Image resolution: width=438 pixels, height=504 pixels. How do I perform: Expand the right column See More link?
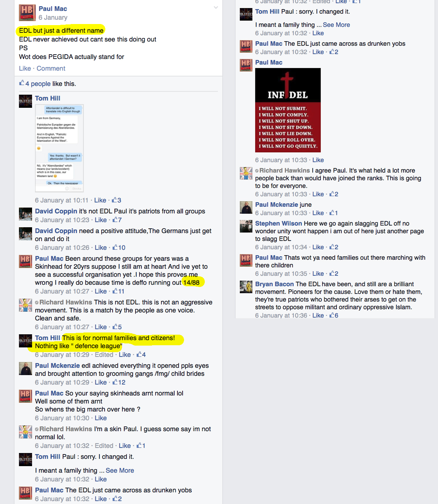336,25
